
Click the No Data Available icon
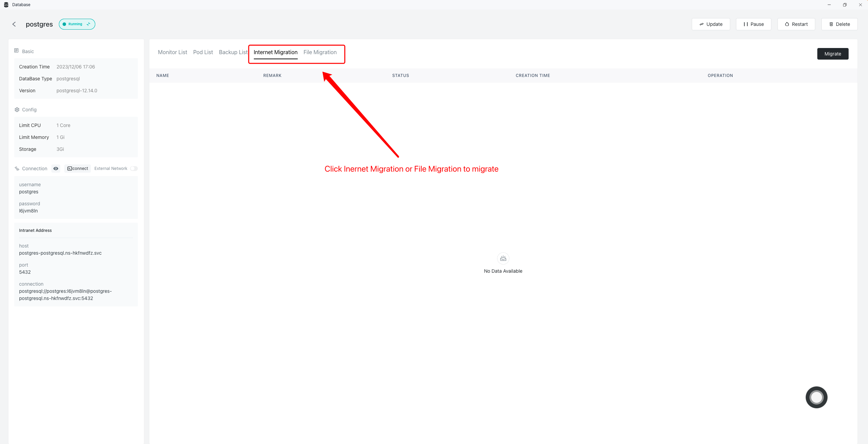point(503,258)
